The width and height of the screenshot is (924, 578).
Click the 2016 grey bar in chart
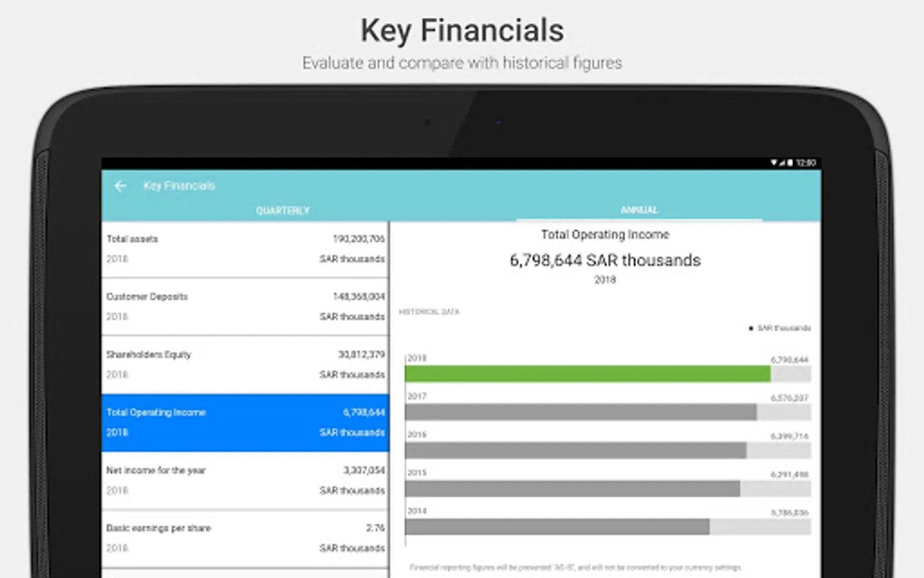point(576,450)
